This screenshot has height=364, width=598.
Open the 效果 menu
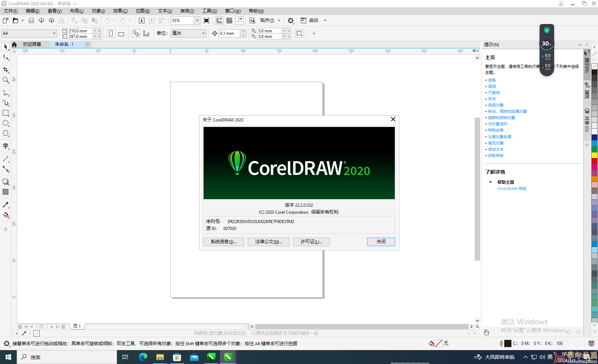click(x=120, y=11)
